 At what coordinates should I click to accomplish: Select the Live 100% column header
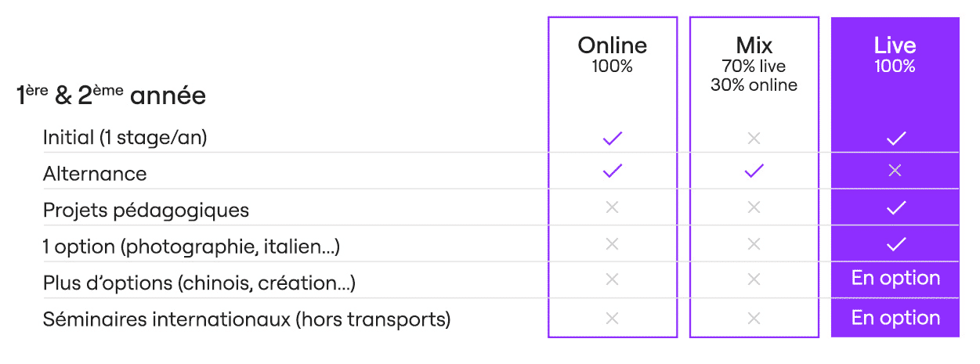pyautogui.click(x=895, y=55)
